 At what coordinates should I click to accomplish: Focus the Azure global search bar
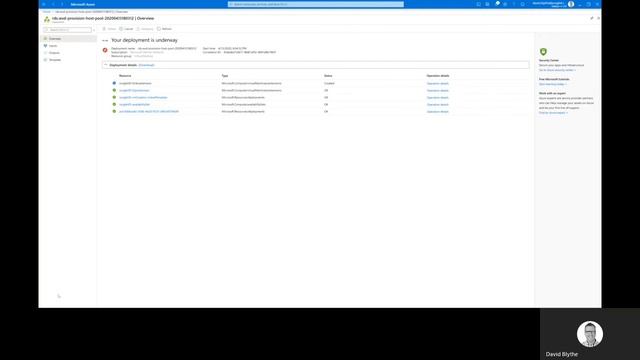pyautogui.click(x=316, y=4)
